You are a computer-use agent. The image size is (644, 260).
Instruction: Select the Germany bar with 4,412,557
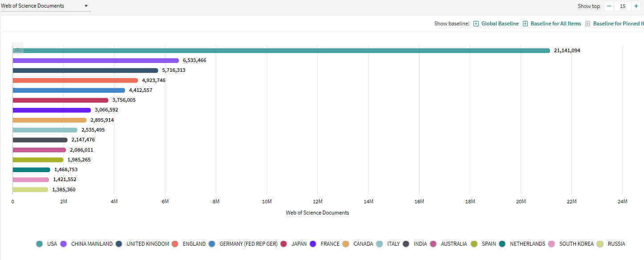[69, 90]
